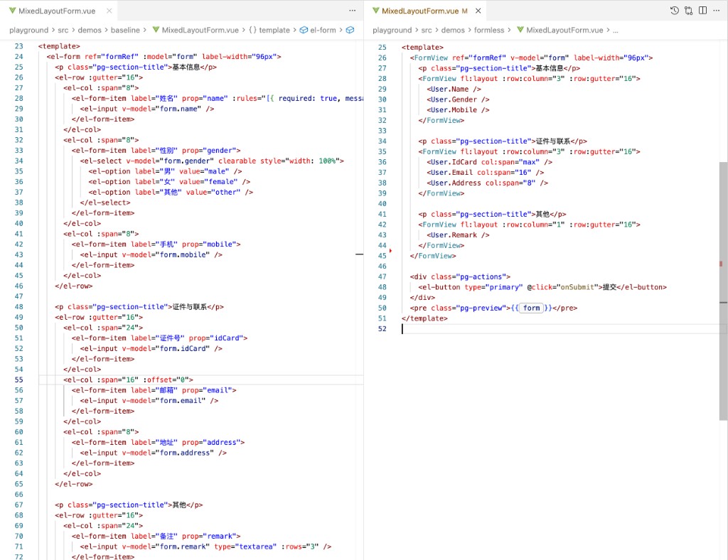Viewport: 728px width, 560px height.
Task: Click el-option value="male" line
Action: coord(165,171)
